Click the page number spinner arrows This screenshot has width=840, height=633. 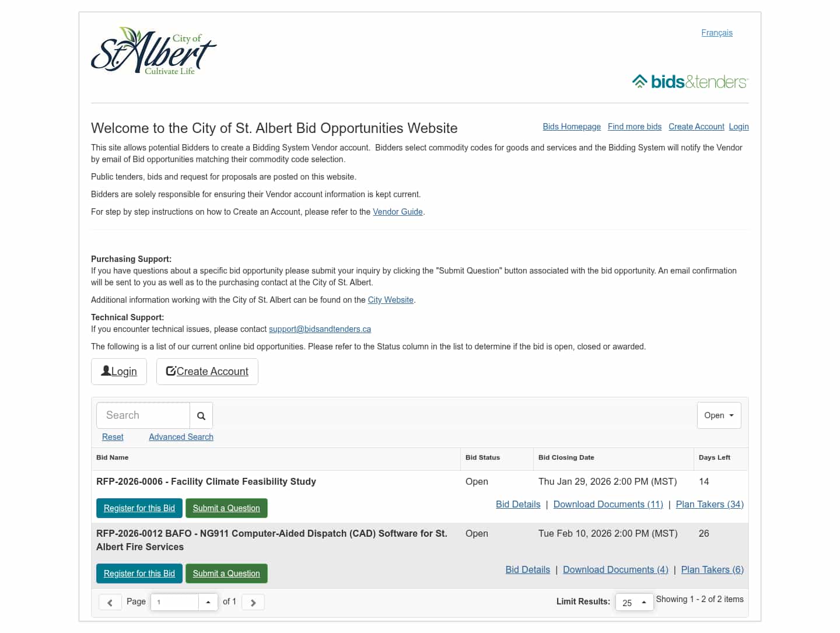[x=208, y=601]
